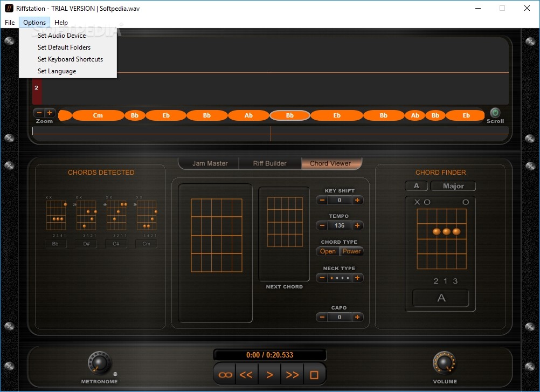Click the Capo value field
The width and height of the screenshot is (540, 392).
tap(340, 317)
